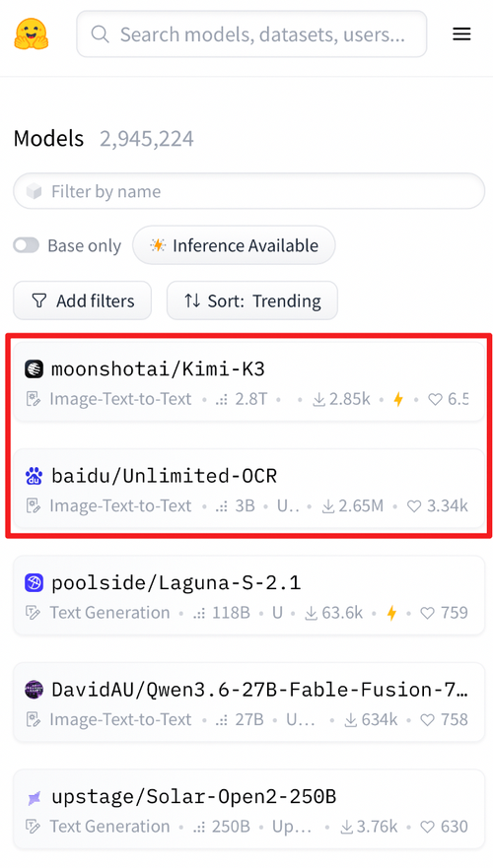Viewport: 493px width, 868px height.
Task: Click the poolside avatar icon
Action: point(34,583)
